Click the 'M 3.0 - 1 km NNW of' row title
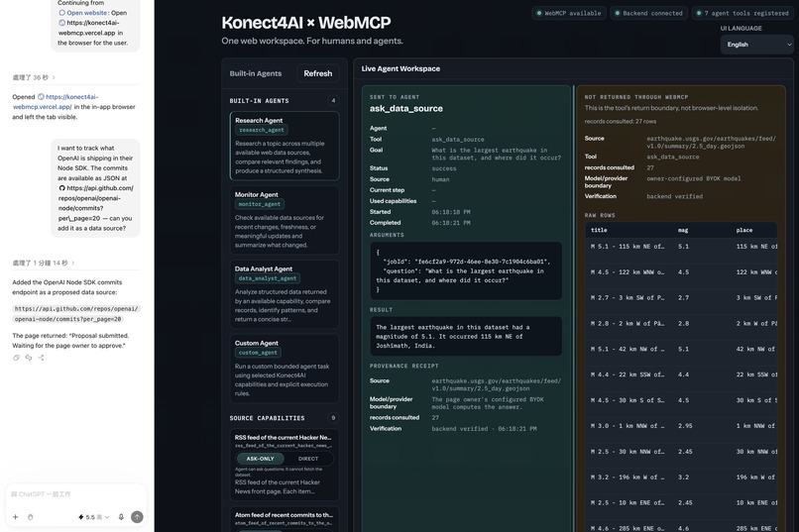799x532 pixels. click(x=628, y=426)
